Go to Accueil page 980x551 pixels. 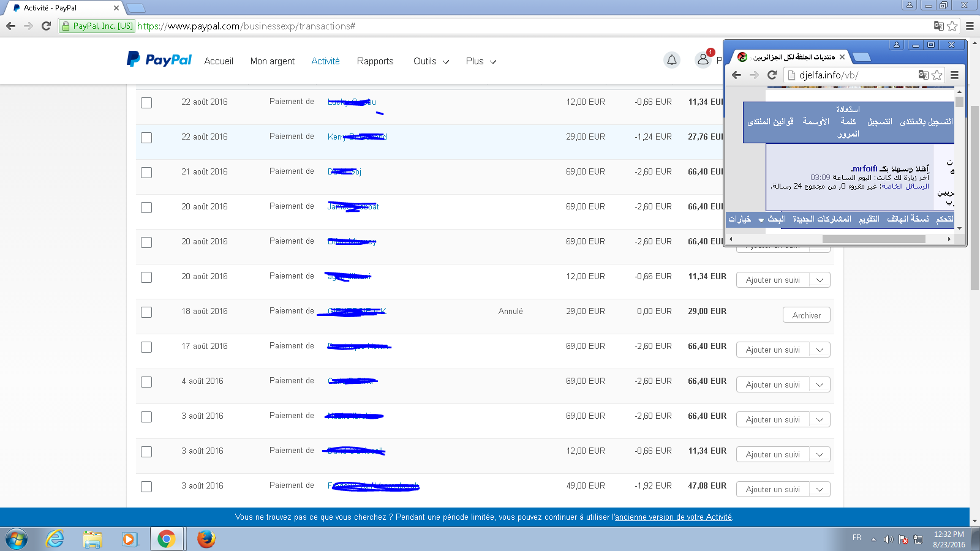click(219, 61)
